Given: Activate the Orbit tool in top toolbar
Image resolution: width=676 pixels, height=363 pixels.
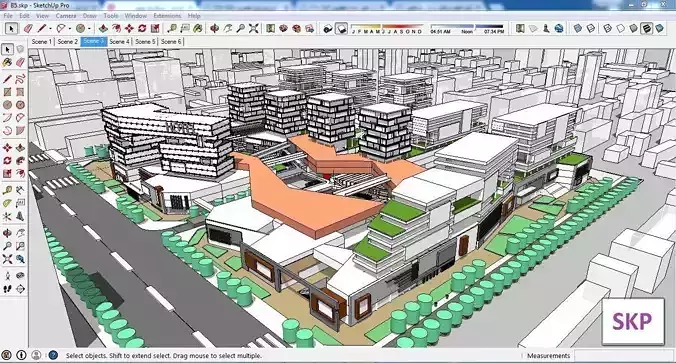Looking at the screenshot, I should coord(214,28).
